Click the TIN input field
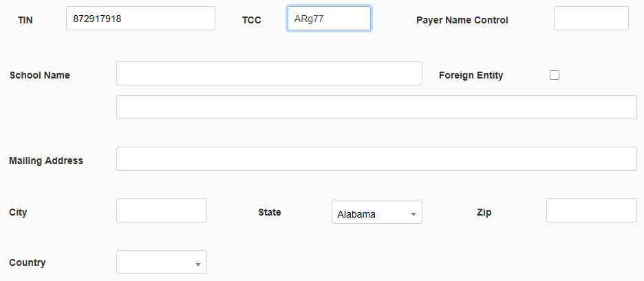This screenshot has width=644, height=281. [x=140, y=19]
